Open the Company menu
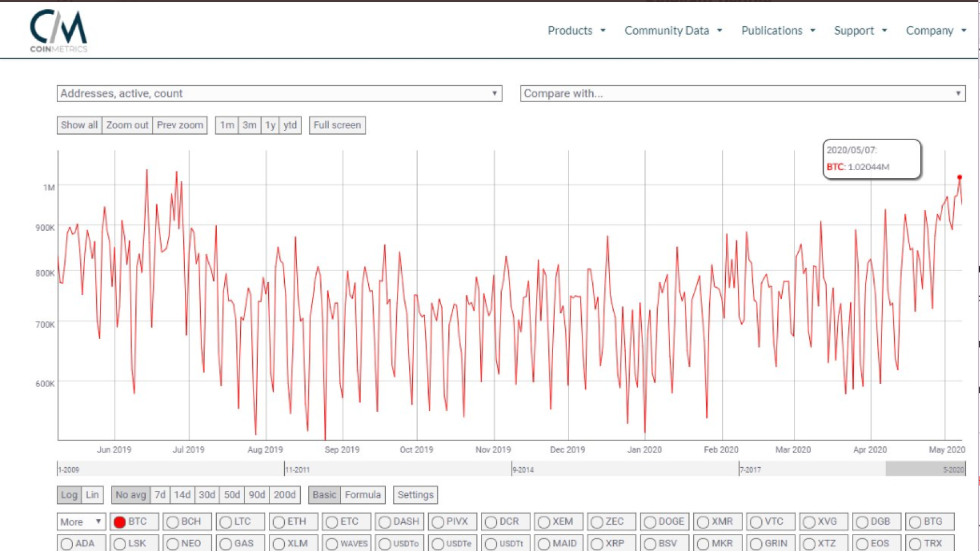Screen dimensions: 980x551 (936, 31)
